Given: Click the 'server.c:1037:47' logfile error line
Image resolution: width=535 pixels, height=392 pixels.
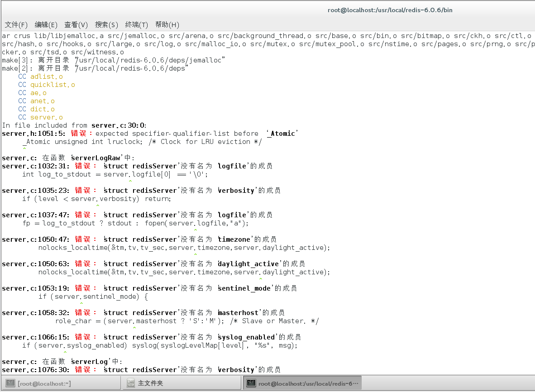Looking at the screenshot, I should [137, 215].
